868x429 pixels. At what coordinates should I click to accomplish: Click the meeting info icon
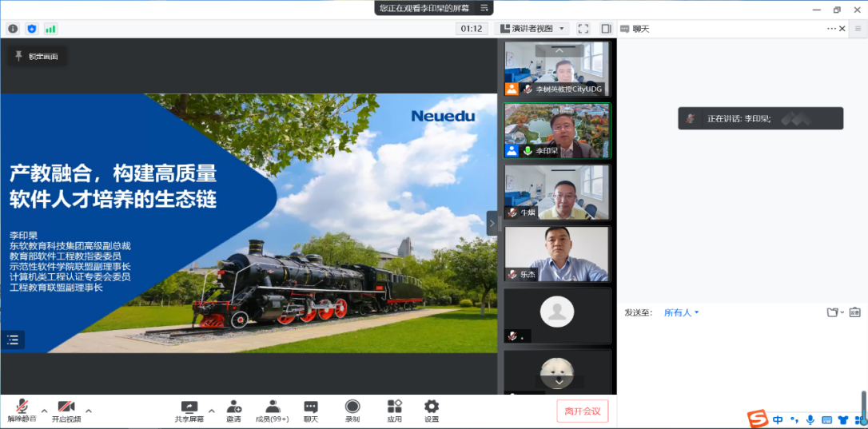13,29
